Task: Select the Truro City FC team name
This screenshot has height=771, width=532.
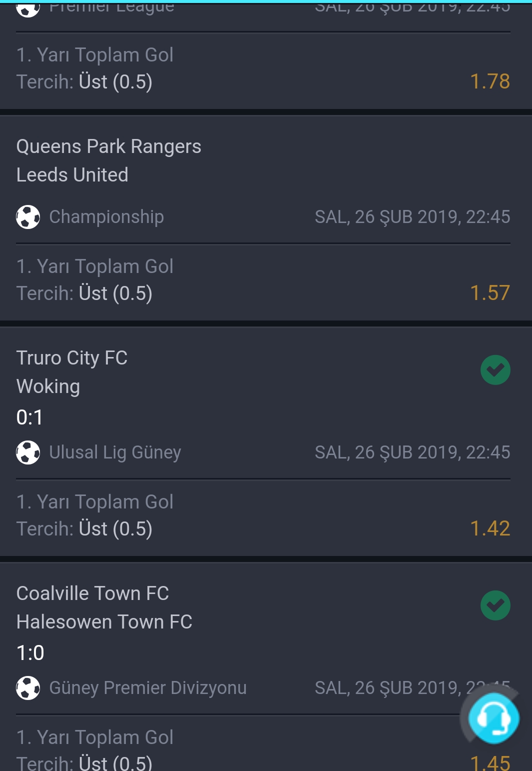Action: pyautogui.click(x=72, y=358)
